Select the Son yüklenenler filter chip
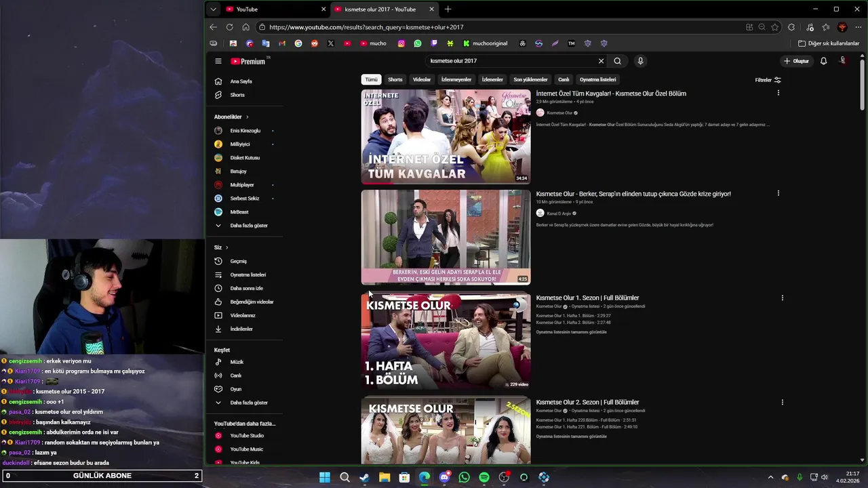The width and height of the screenshot is (868, 488). point(530,80)
